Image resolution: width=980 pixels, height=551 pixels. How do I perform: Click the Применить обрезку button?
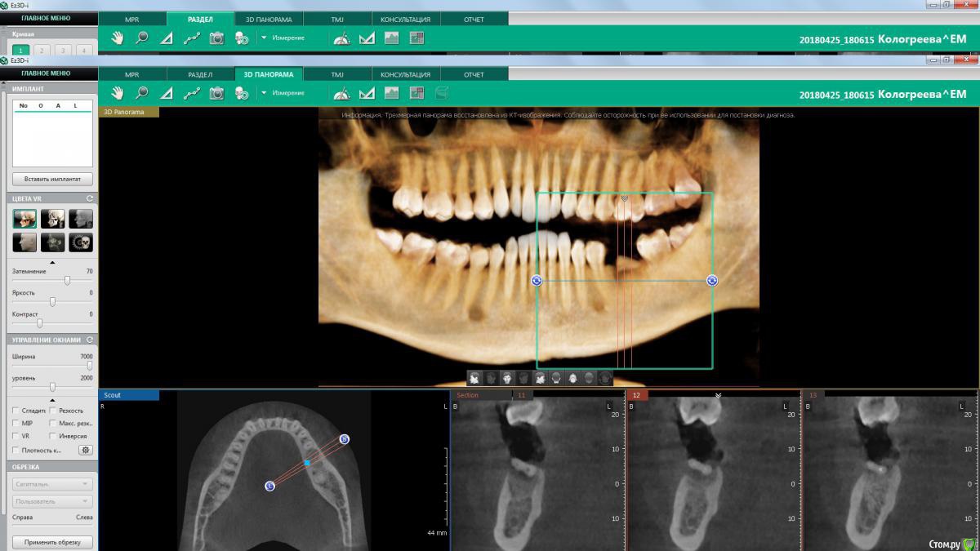click(x=52, y=542)
